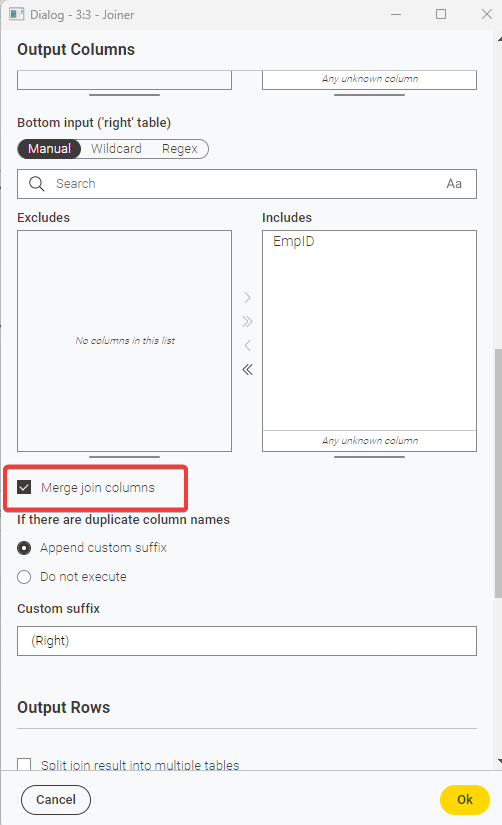Screen dimensions: 502x825
Task: Click the Custom suffix input field
Action: pos(247,641)
